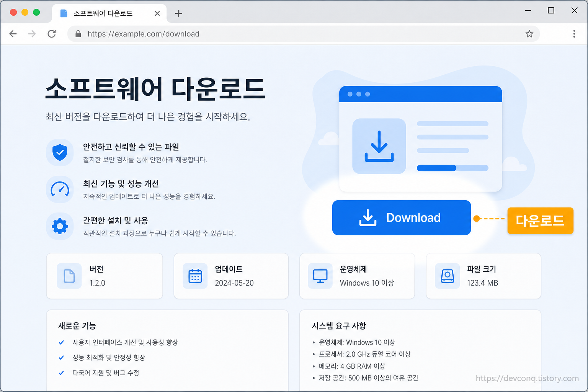Click the calendar icon in the 업데이트 card

click(195, 276)
